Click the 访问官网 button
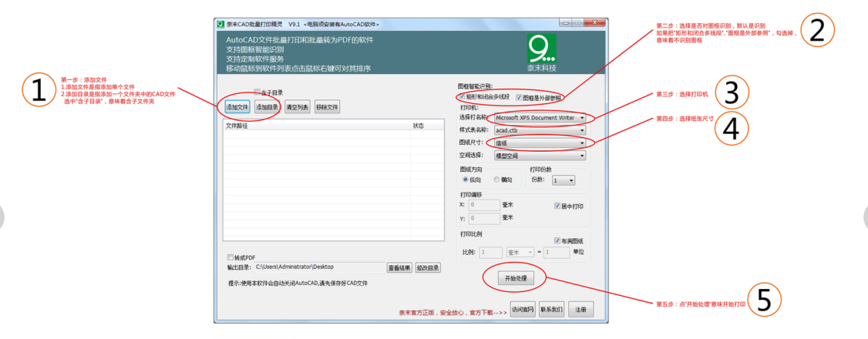 pyautogui.click(x=523, y=310)
